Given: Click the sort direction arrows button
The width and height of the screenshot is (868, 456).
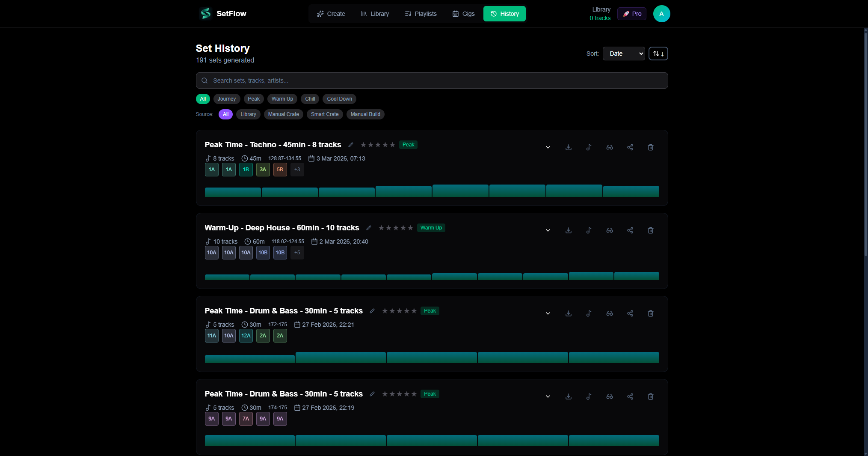Looking at the screenshot, I should click(x=658, y=54).
